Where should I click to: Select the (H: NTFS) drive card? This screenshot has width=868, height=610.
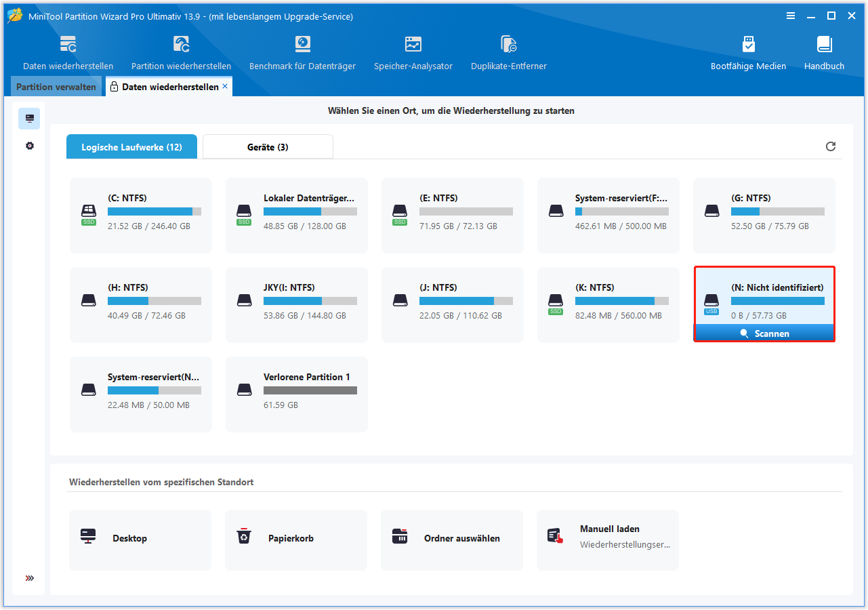pyautogui.click(x=141, y=305)
